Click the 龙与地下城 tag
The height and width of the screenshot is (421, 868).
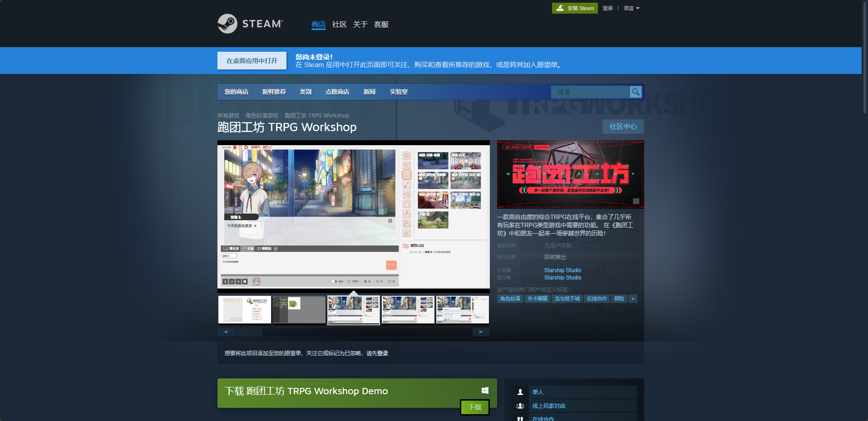(567, 299)
